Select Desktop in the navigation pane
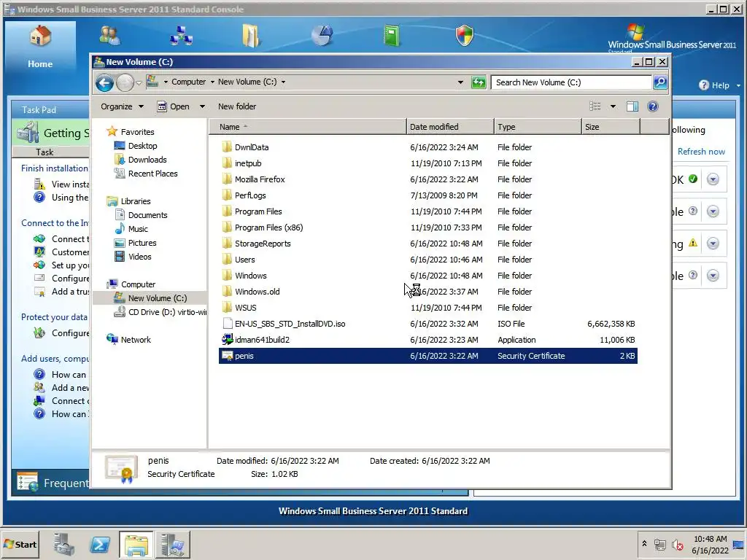The width and height of the screenshot is (747, 560). 136,146
